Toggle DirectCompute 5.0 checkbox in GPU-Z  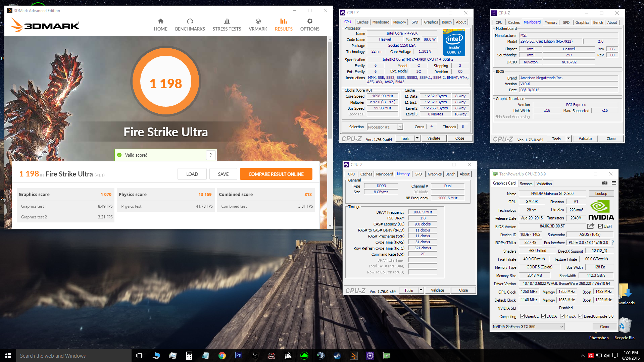pos(581,316)
